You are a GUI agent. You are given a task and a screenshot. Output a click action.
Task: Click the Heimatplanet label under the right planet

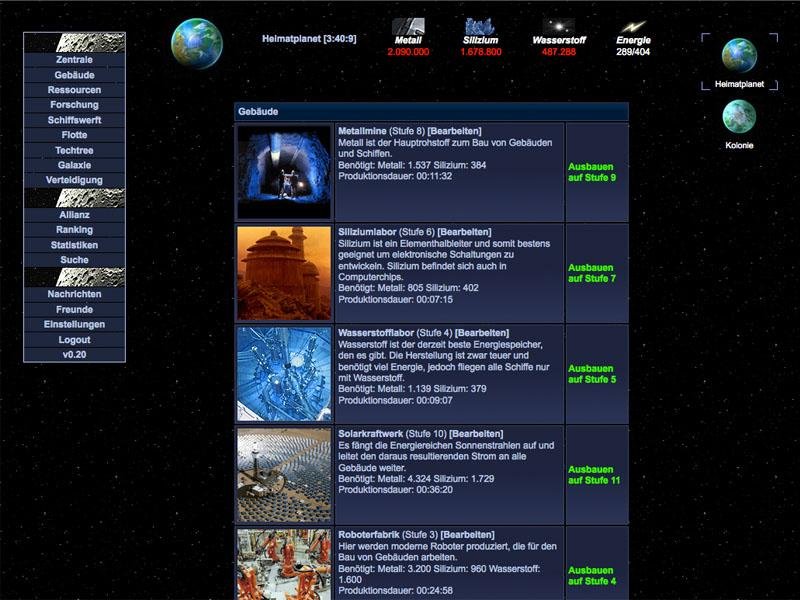click(740, 85)
